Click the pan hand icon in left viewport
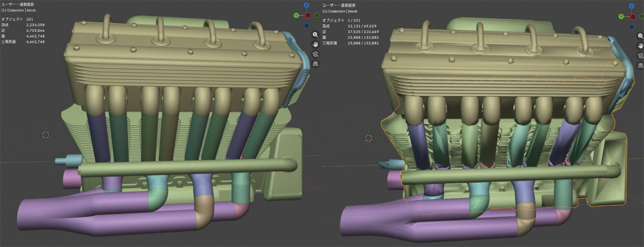This screenshot has width=644, height=247. click(316, 44)
